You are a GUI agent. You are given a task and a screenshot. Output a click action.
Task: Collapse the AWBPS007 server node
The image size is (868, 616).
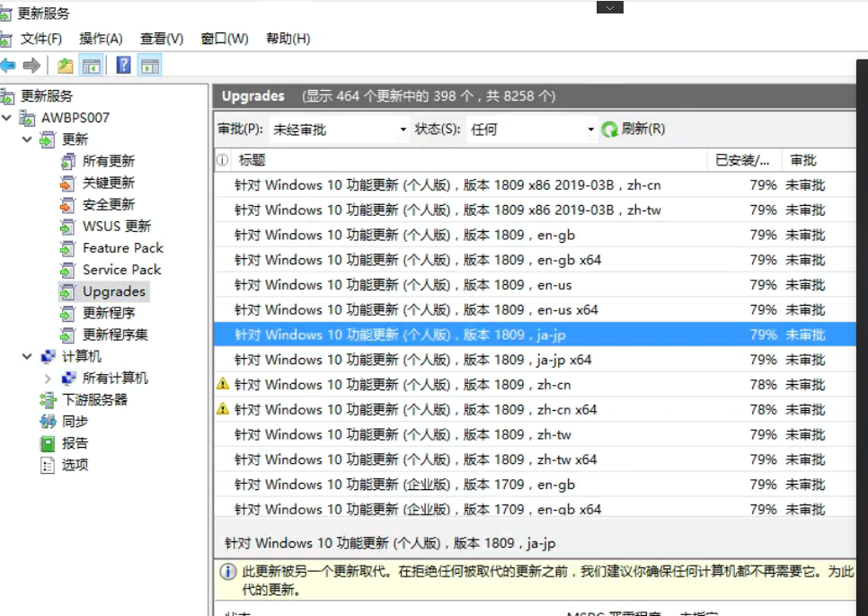tap(6, 118)
